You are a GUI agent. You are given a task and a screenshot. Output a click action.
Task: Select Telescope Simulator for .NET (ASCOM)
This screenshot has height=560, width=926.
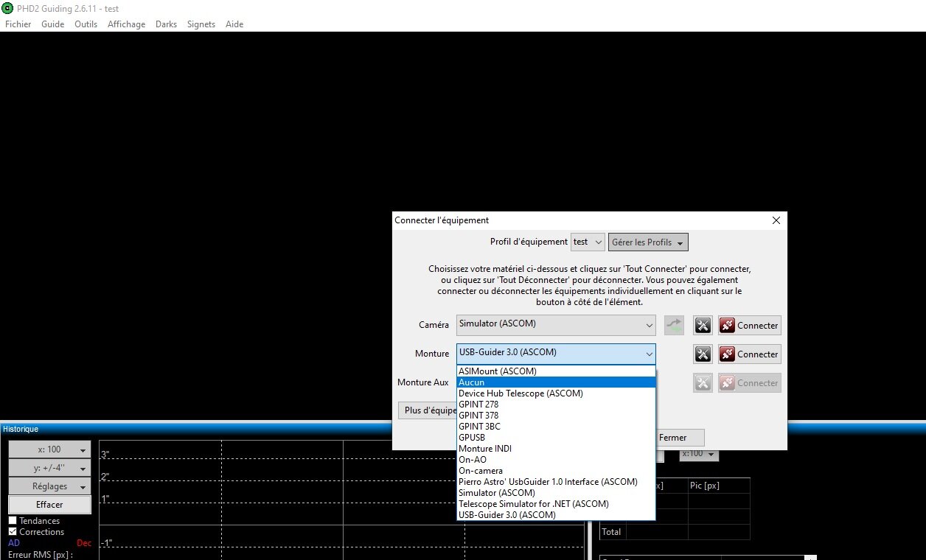556,504
